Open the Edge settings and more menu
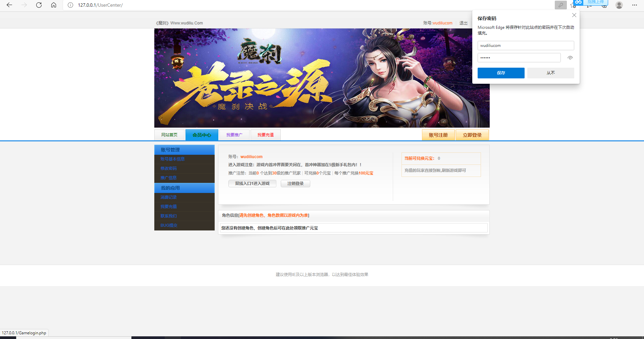This screenshot has width=644, height=339. 635,5
